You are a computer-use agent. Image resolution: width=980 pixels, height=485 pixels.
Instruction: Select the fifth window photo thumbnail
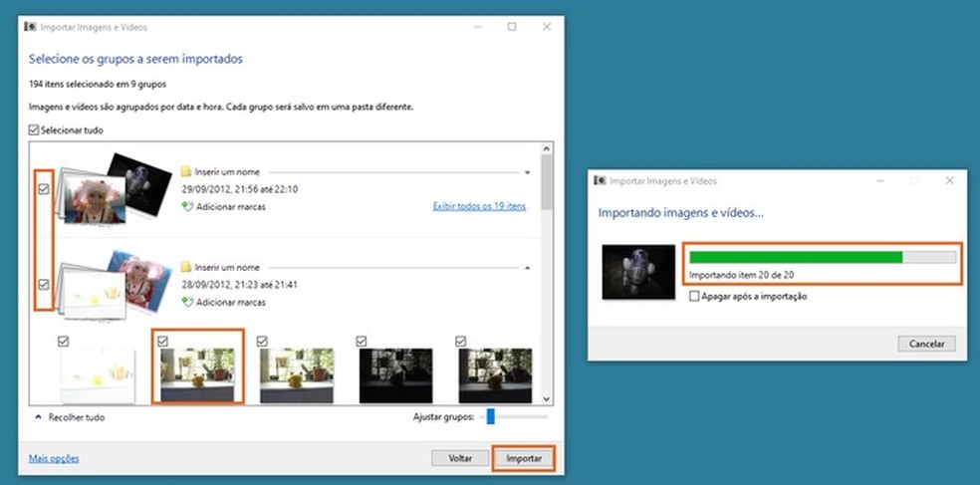tap(495, 375)
